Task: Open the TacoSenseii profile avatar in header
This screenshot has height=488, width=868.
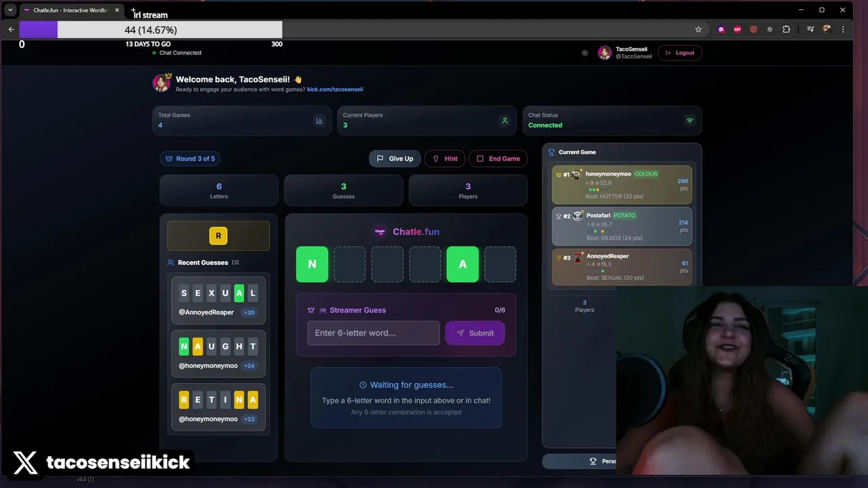Action: pyautogui.click(x=605, y=53)
